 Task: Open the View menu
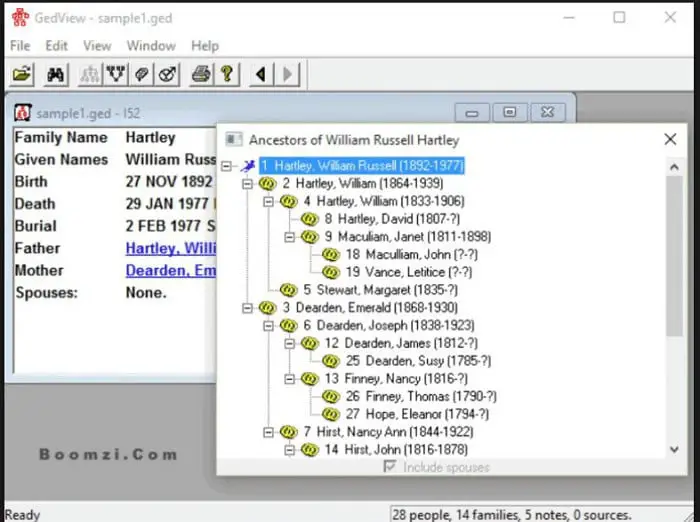point(97,46)
